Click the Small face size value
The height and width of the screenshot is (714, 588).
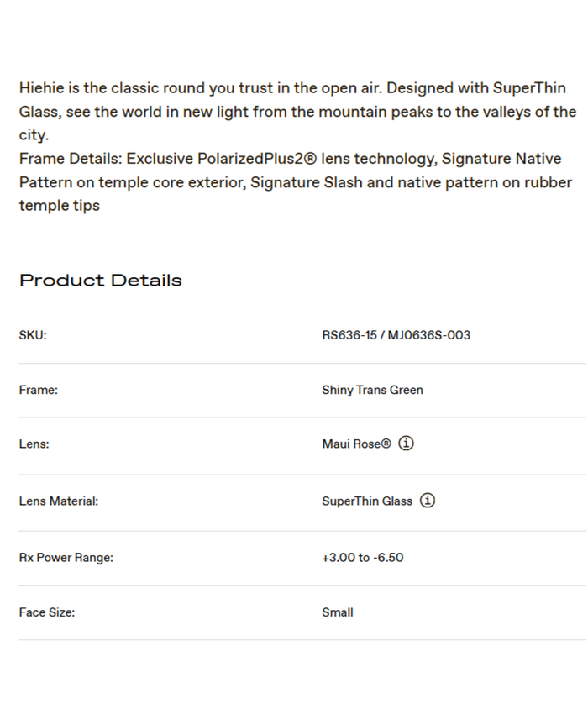click(x=338, y=612)
